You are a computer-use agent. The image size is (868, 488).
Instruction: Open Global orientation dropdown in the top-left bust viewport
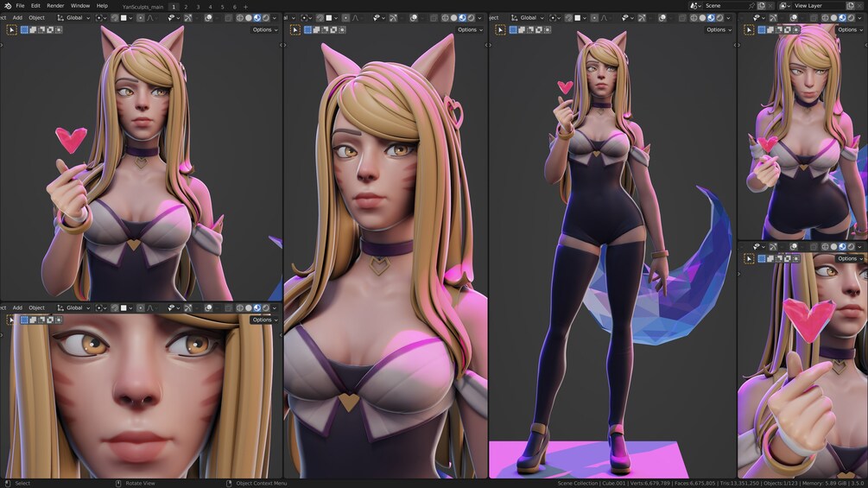(x=73, y=17)
